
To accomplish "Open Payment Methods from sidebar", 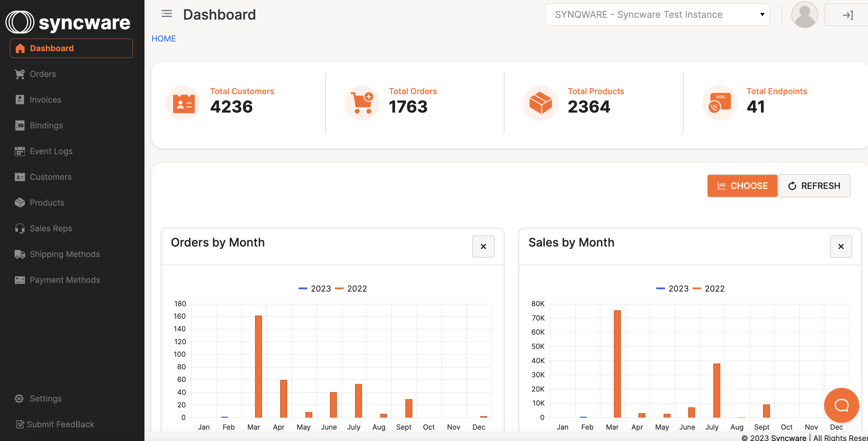I will pyautogui.click(x=65, y=280).
